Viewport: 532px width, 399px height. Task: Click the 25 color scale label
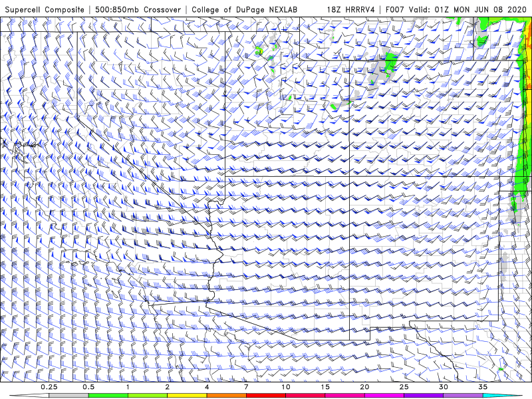click(404, 387)
